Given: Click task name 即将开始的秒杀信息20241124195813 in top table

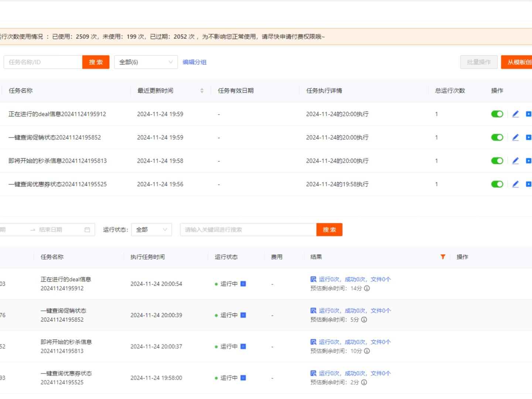Looking at the screenshot, I should coord(58,160).
